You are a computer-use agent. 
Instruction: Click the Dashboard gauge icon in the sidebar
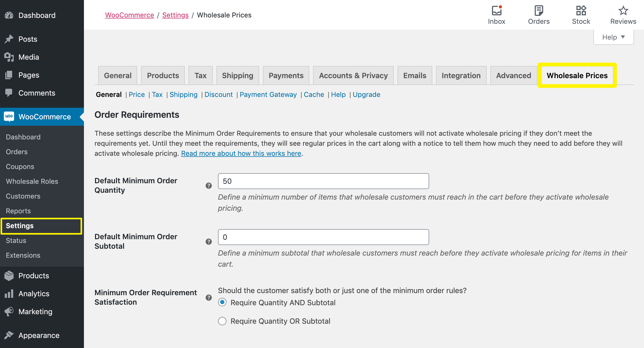pos(9,15)
